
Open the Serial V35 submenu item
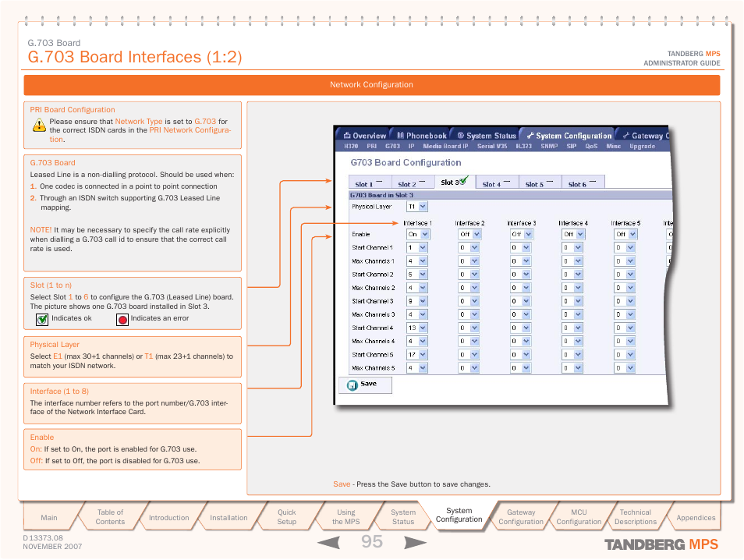click(492, 146)
